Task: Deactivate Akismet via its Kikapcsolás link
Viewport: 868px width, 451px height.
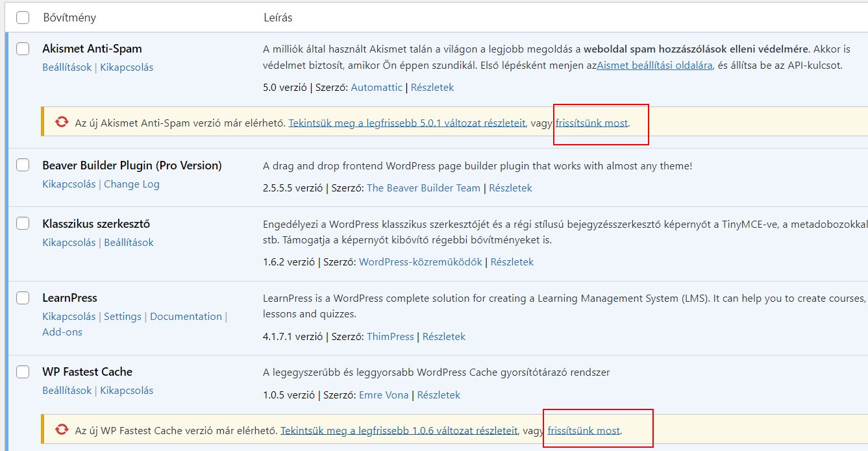Action: click(x=127, y=67)
